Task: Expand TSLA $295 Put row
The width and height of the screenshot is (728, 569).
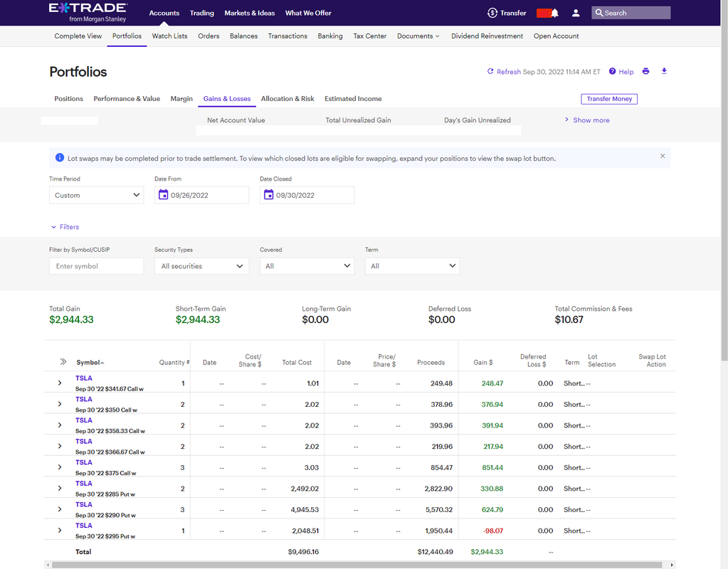Action: pyautogui.click(x=60, y=530)
